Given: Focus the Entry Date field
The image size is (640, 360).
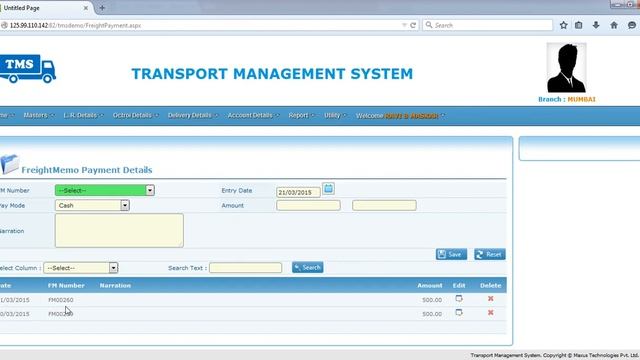Looking at the screenshot, I should pos(298,192).
